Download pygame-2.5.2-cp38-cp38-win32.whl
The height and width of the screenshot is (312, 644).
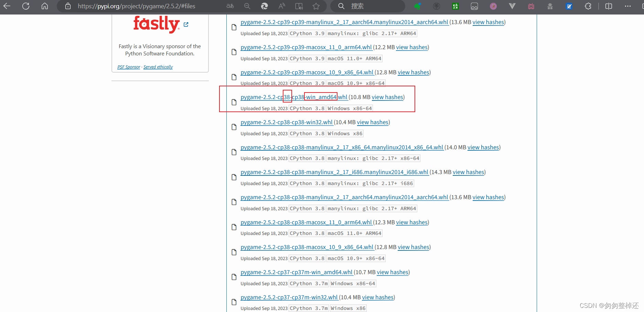point(287,122)
